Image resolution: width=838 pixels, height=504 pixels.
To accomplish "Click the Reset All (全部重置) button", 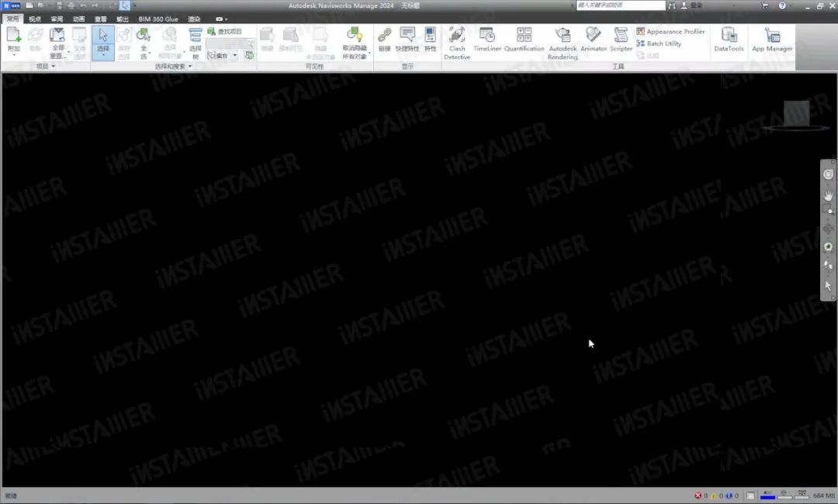I will (x=57, y=43).
